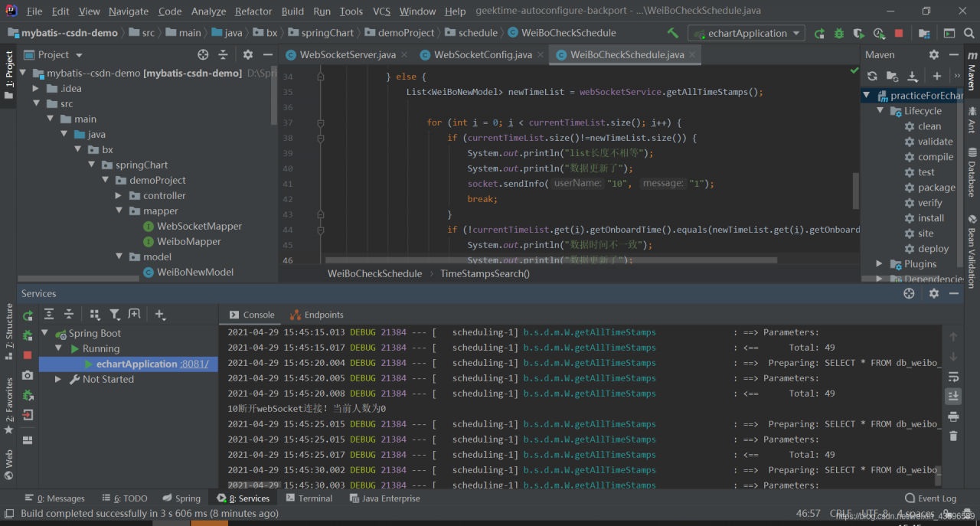Click Collapse All icon in the Project panel
The width and height of the screenshot is (980, 526).
[223, 54]
